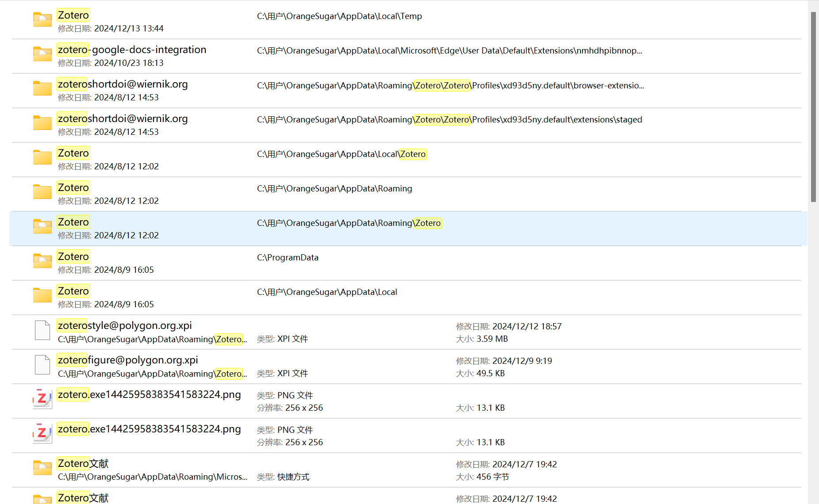Click 分辨率 256 x 256 in first png row

tap(290, 408)
